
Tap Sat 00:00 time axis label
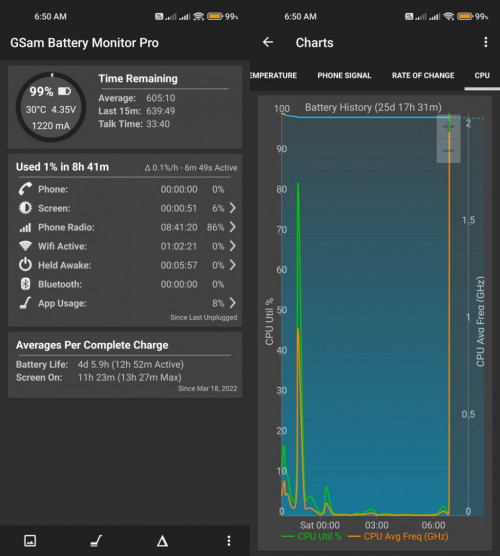320,525
